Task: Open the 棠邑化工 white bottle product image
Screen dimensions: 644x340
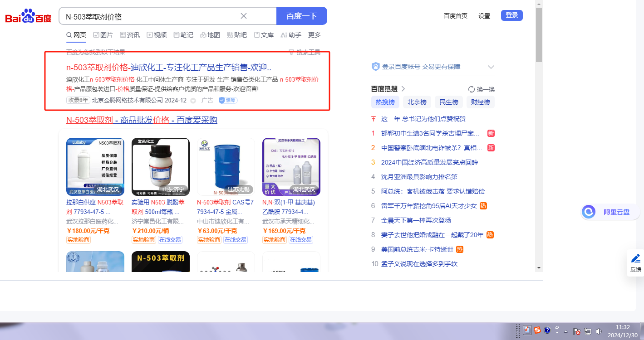Action: [x=161, y=167]
